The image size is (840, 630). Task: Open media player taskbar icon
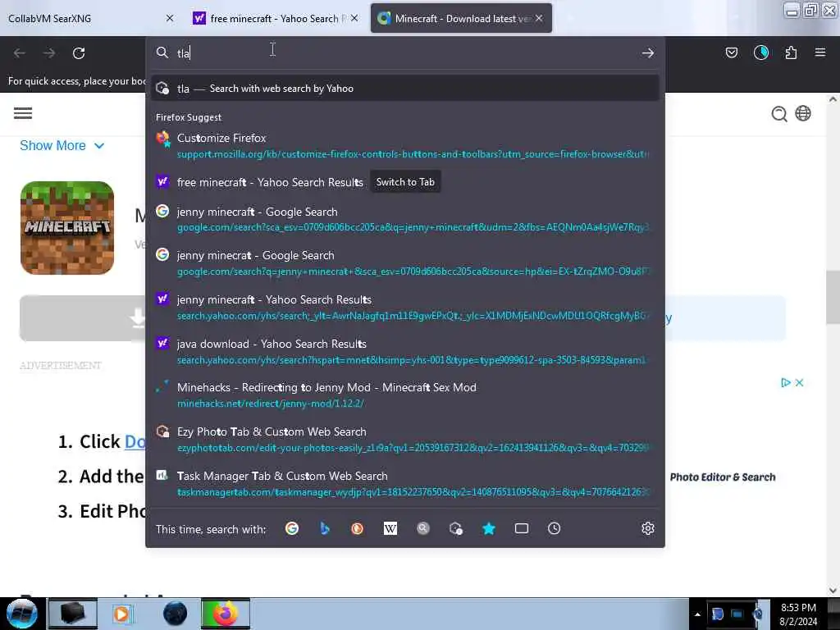[x=121, y=614]
